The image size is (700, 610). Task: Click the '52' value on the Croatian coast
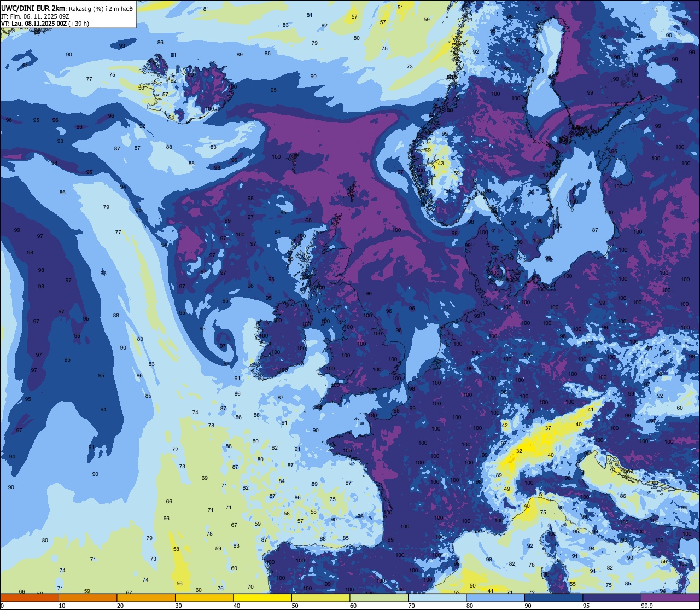[630, 471]
